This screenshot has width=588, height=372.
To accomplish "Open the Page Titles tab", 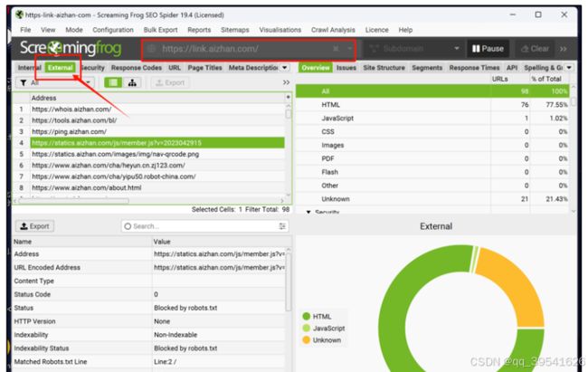I will [x=204, y=68].
